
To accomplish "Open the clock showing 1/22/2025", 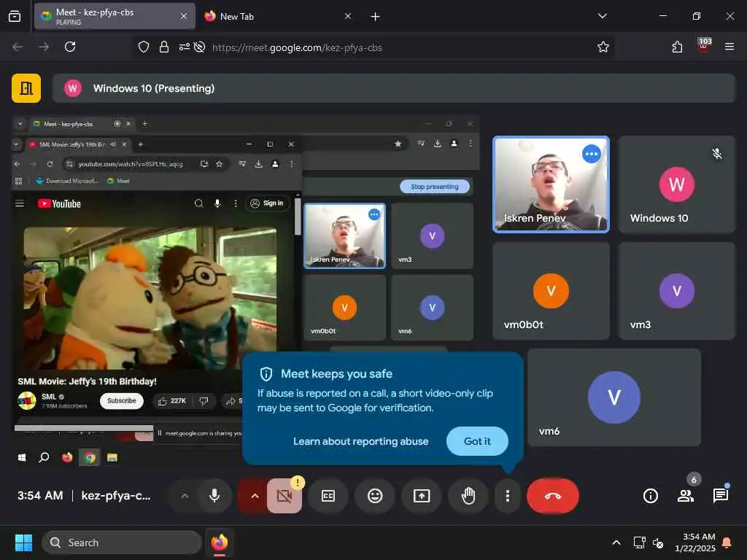I will (695, 542).
